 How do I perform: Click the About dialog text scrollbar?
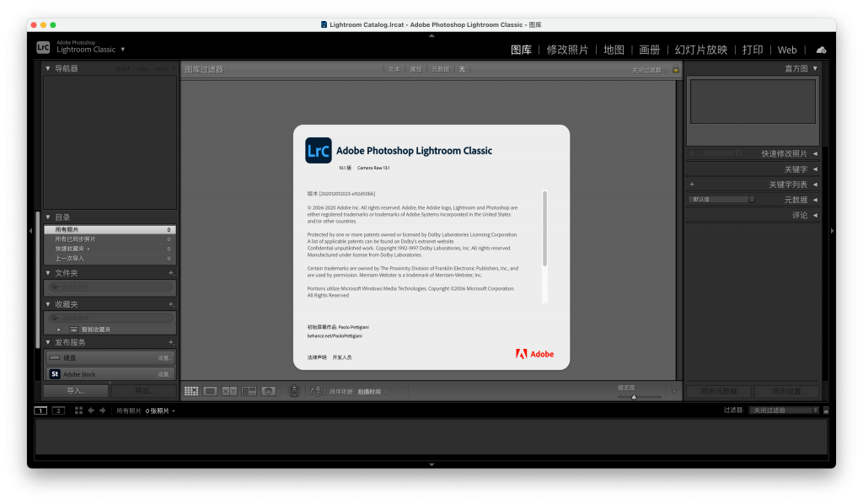545,229
